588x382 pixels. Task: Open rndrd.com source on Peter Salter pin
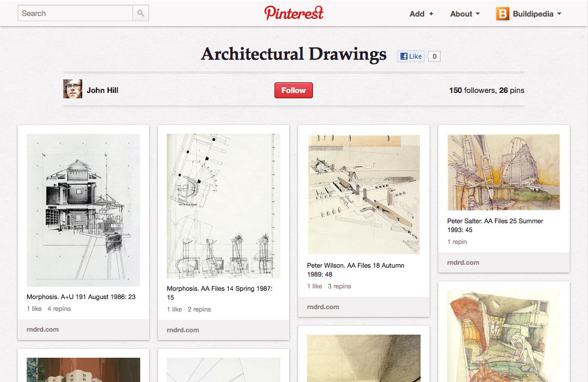point(464,262)
